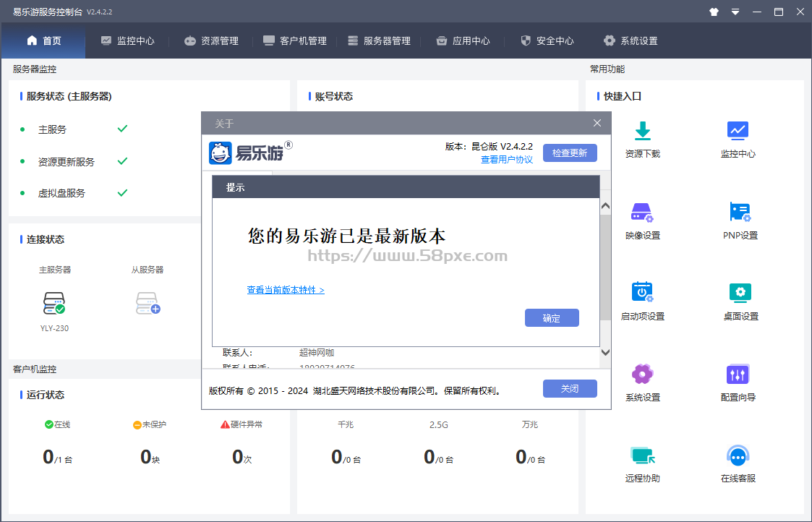Click the 未保护 0 块 count

coord(150,457)
